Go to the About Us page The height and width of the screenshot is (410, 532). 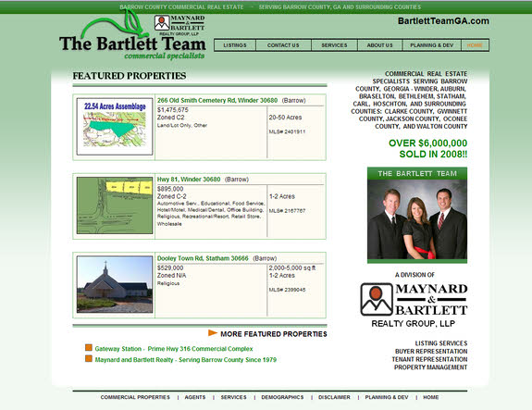tap(379, 45)
